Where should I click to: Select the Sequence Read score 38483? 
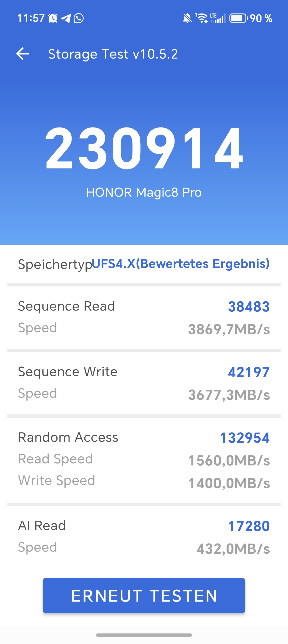tap(249, 306)
